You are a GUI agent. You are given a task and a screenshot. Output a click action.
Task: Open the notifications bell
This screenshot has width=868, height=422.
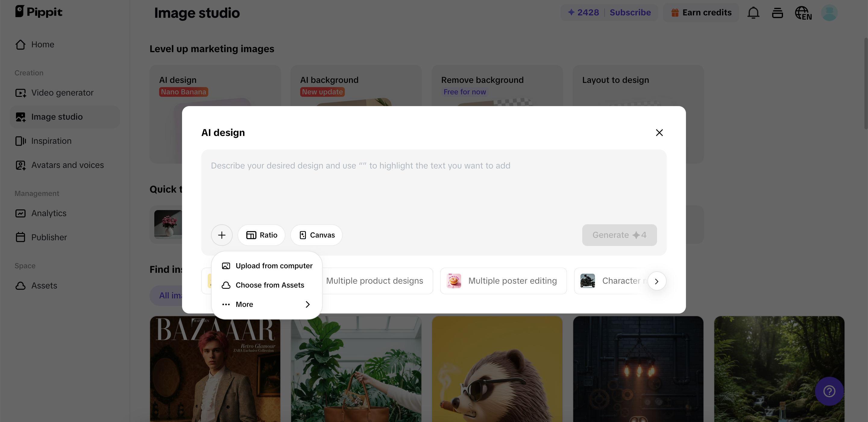[x=753, y=13]
